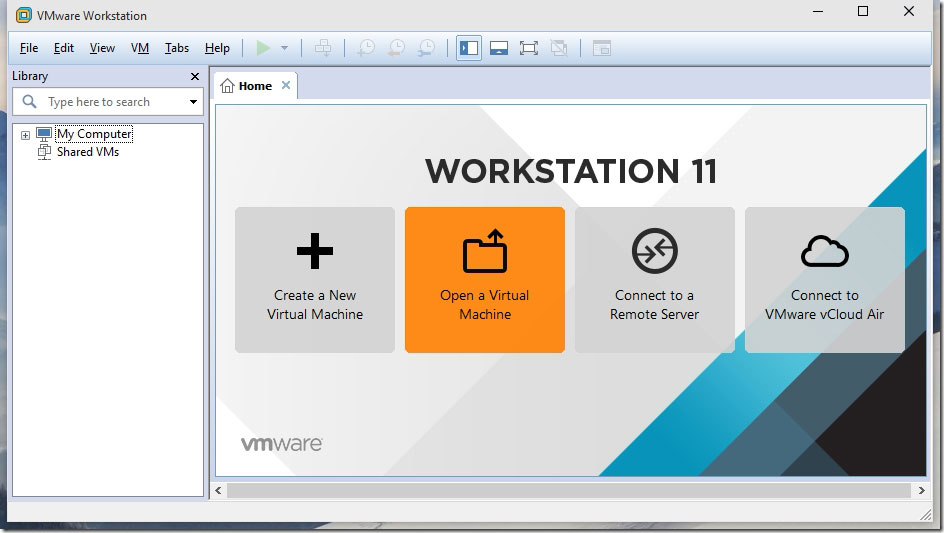The width and height of the screenshot is (944, 533).
Task: Click Open a Virtual Machine tile
Action: [x=485, y=280]
